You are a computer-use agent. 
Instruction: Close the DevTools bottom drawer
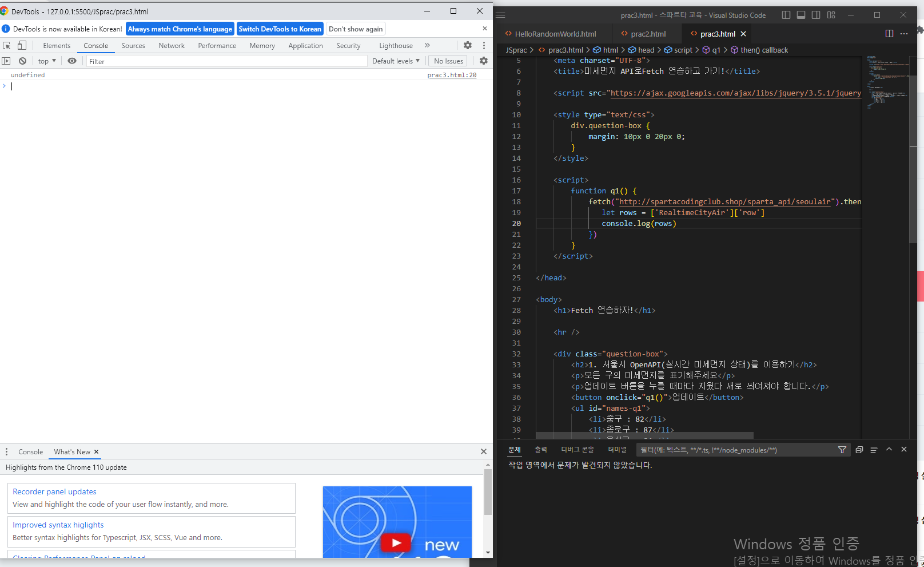pyautogui.click(x=484, y=451)
